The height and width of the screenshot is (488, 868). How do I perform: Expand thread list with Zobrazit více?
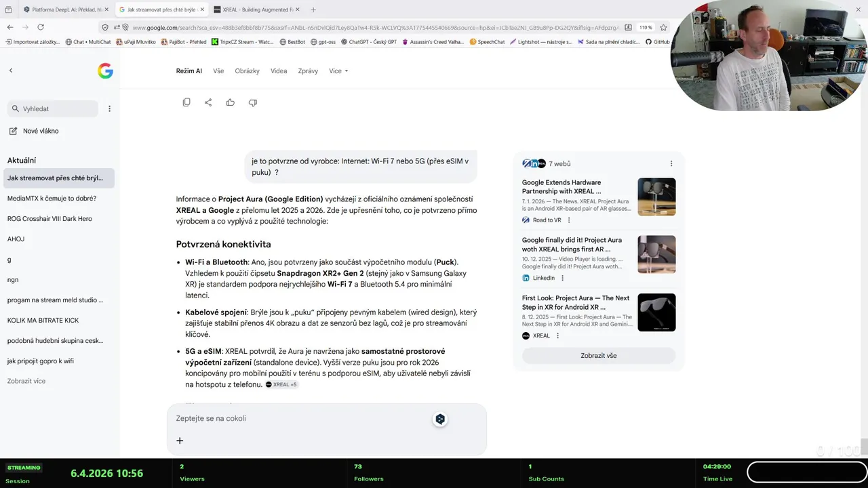[x=26, y=381]
